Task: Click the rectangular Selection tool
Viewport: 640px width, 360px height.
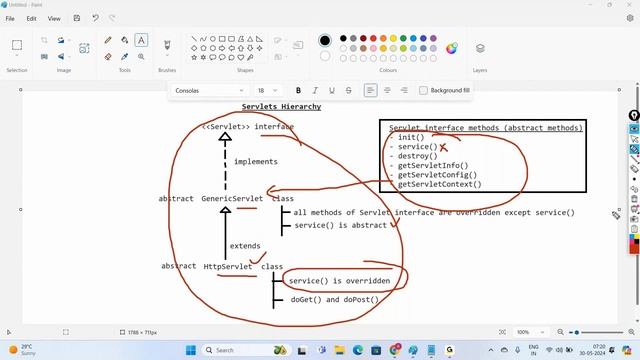Action: tap(17, 44)
